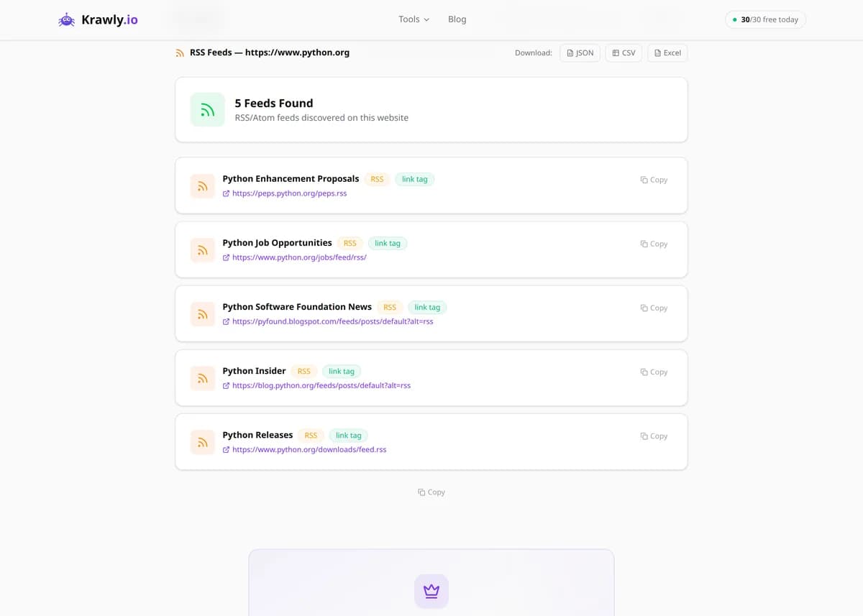Download results as JSON
The width and height of the screenshot is (863, 616).
(580, 53)
